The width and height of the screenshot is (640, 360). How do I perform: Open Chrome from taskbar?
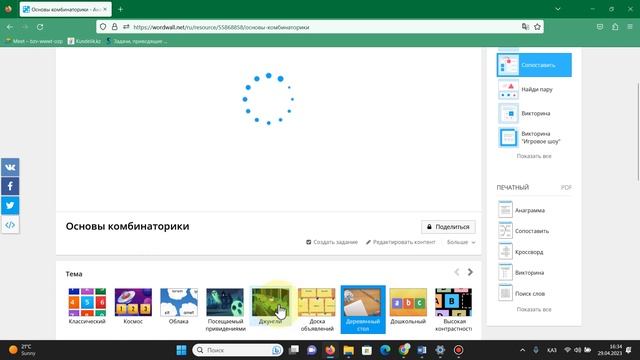point(404,350)
